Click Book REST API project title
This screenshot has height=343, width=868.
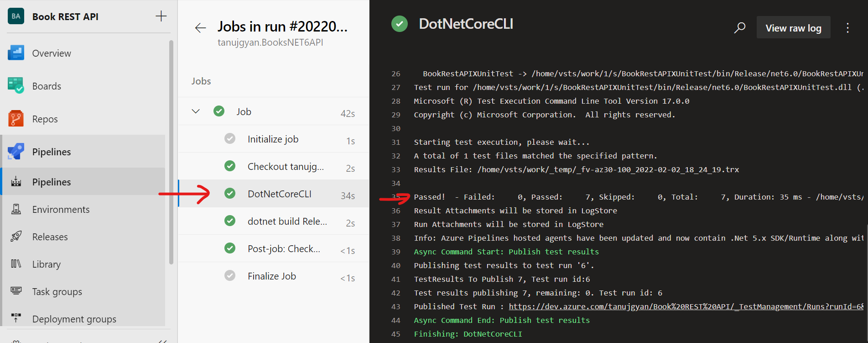point(65,17)
